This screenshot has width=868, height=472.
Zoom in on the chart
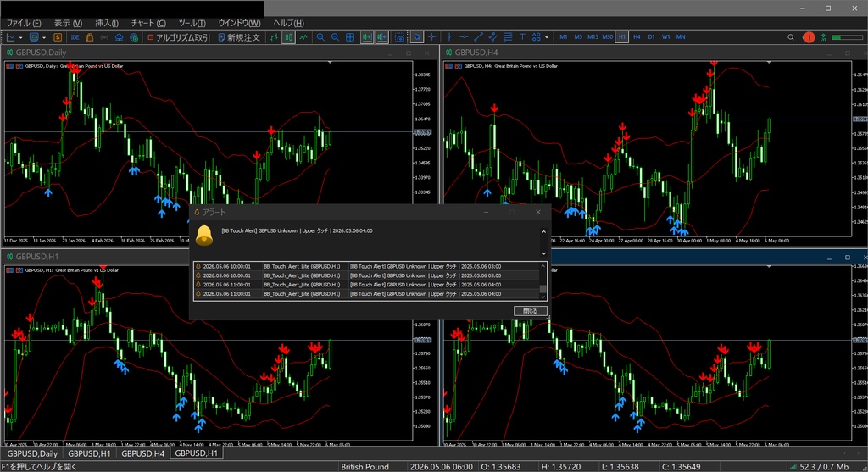320,37
